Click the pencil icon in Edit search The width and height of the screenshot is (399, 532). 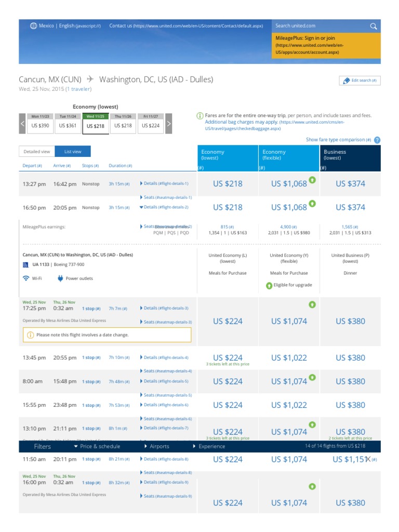coord(347,81)
